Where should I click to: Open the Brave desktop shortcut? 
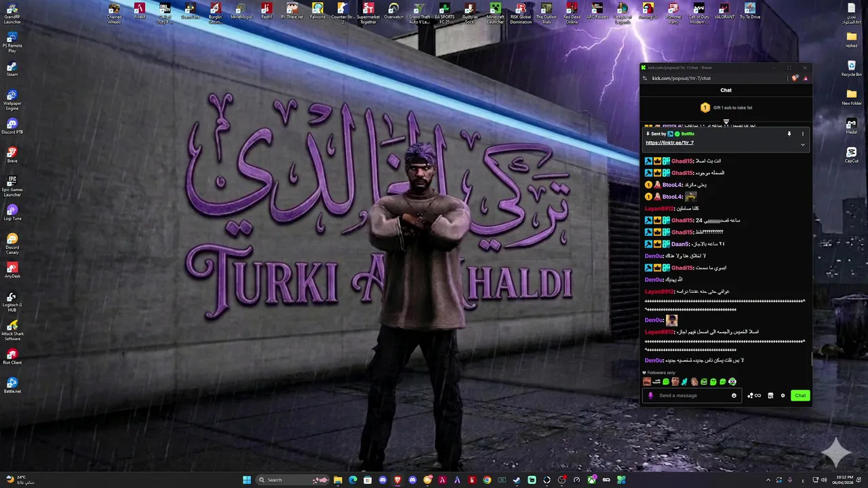(x=12, y=155)
